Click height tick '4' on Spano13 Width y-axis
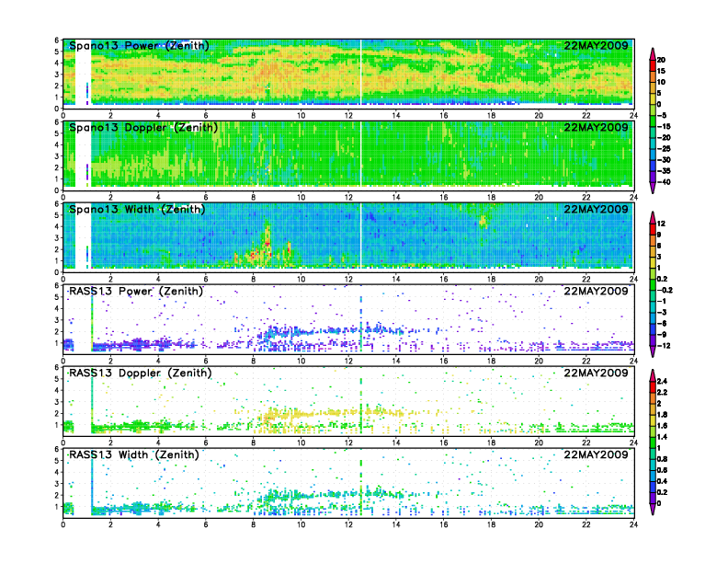The image size is (728, 563). (x=57, y=226)
